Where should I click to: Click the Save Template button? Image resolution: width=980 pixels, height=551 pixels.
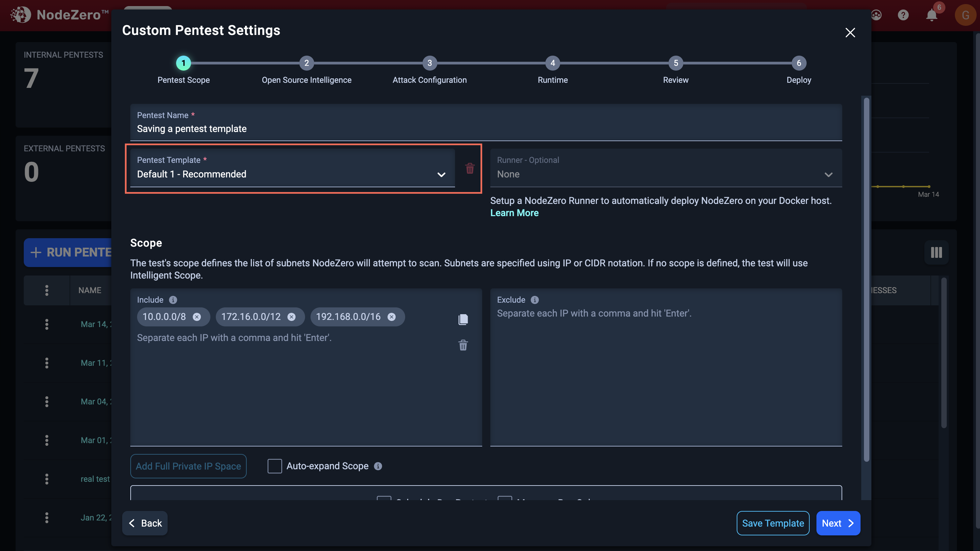click(x=773, y=523)
